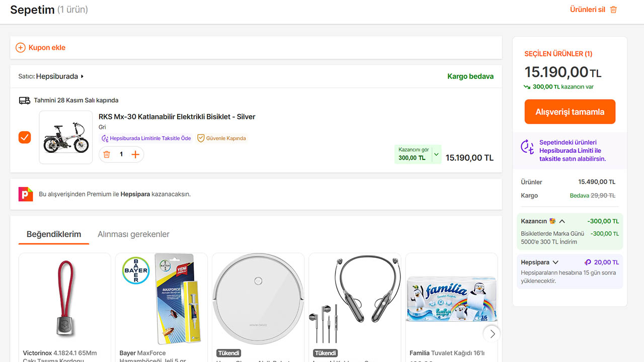The width and height of the screenshot is (644, 362).
Task: Increase bicycle quantity with plus icon
Action: [135, 154]
